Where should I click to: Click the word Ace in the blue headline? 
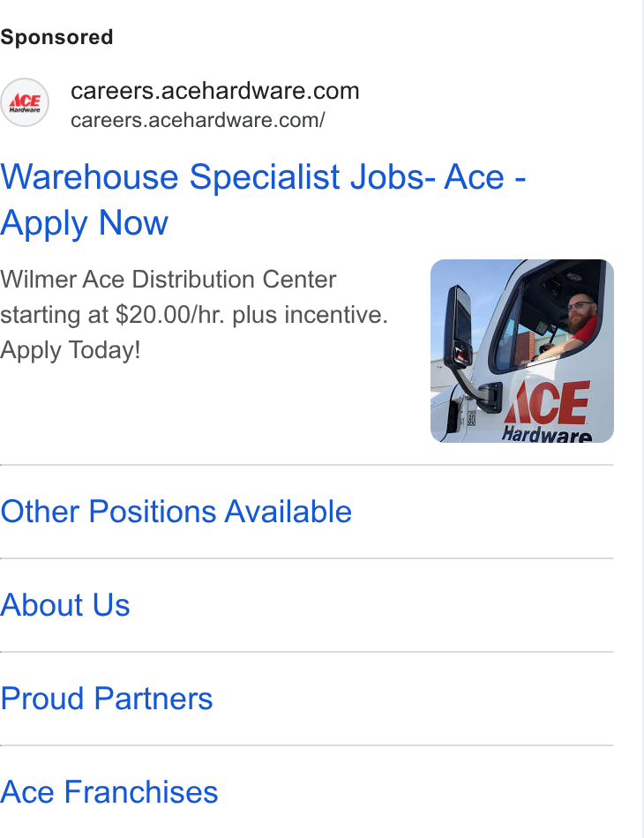pyautogui.click(x=474, y=177)
